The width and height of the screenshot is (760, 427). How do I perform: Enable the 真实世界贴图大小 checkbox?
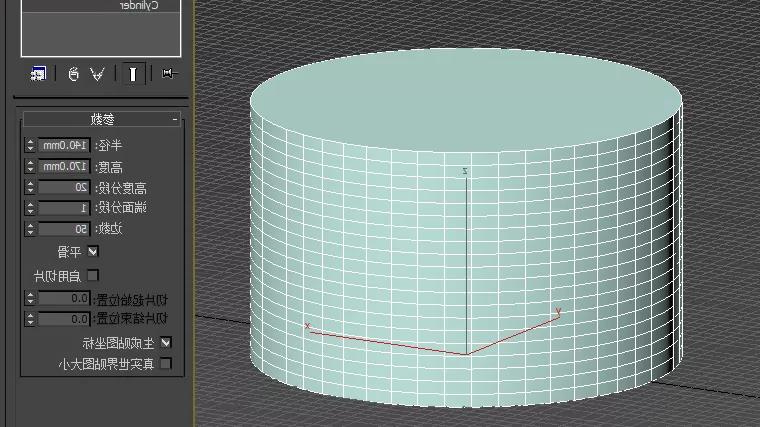(166, 363)
